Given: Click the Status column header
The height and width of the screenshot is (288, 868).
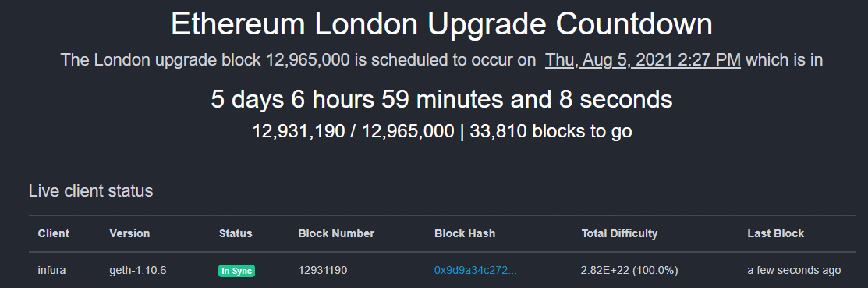Looking at the screenshot, I should click(236, 233).
